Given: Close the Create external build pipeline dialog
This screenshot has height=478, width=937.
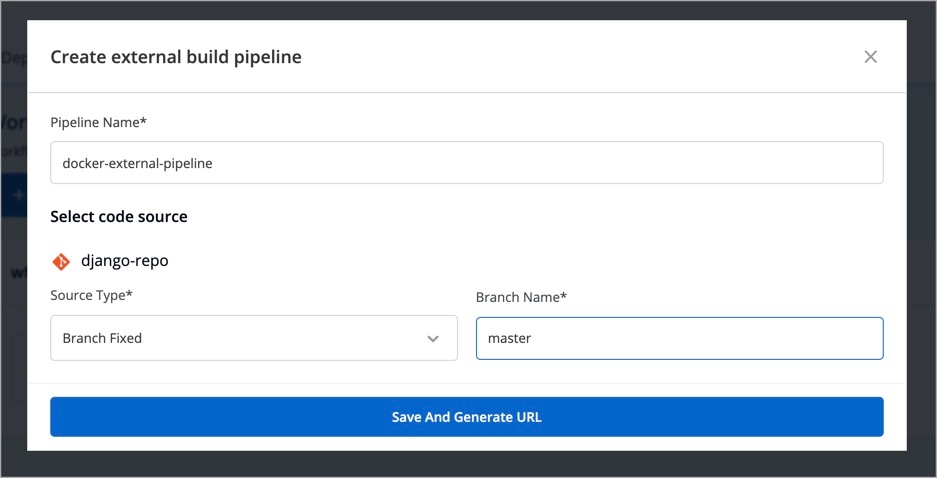Looking at the screenshot, I should tap(870, 57).
